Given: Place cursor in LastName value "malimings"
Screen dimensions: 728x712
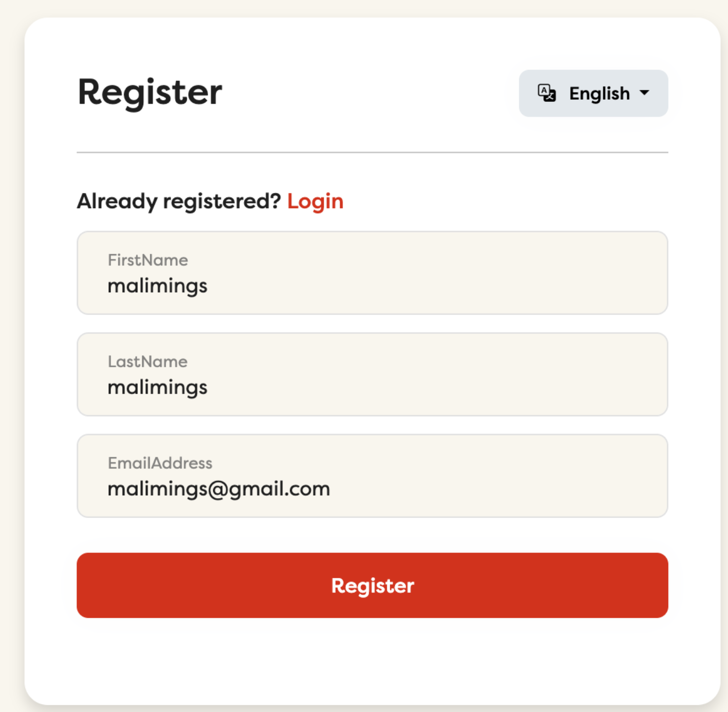Looking at the screenshot, I should pos(157,387).
